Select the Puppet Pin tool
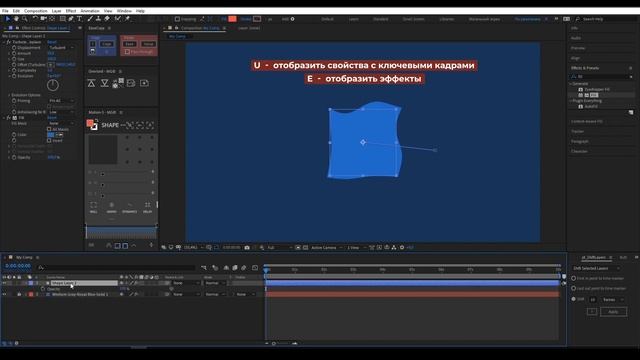The width and height of the screenshot is (640, 360). tap(127, 19)
